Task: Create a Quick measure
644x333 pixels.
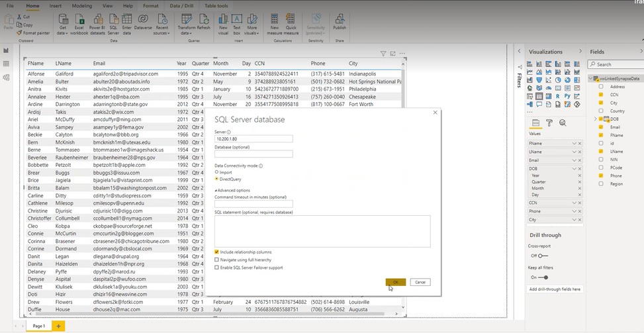Action: click(291, 24)
